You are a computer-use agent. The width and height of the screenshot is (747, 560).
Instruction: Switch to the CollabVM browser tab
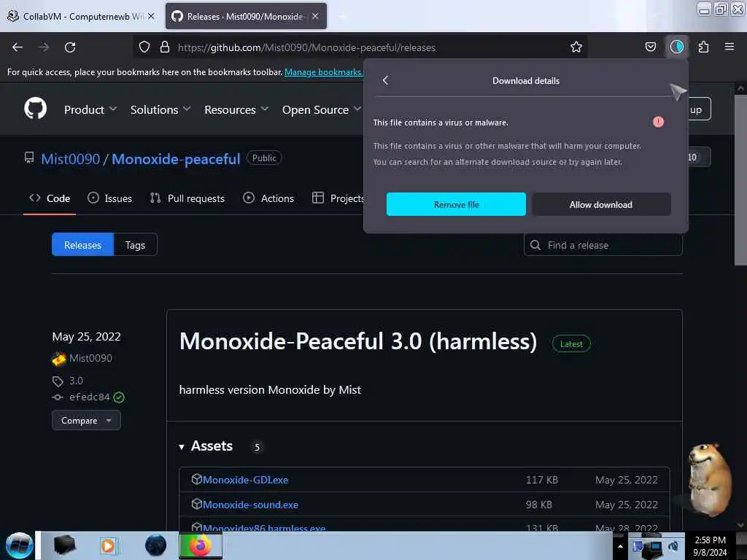81,16
